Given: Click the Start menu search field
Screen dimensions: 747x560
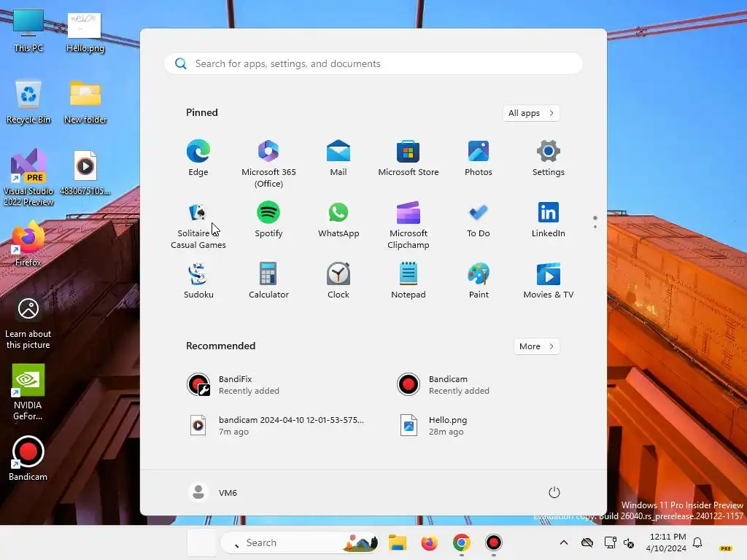Looking at the screenshot, I should 373,63.
